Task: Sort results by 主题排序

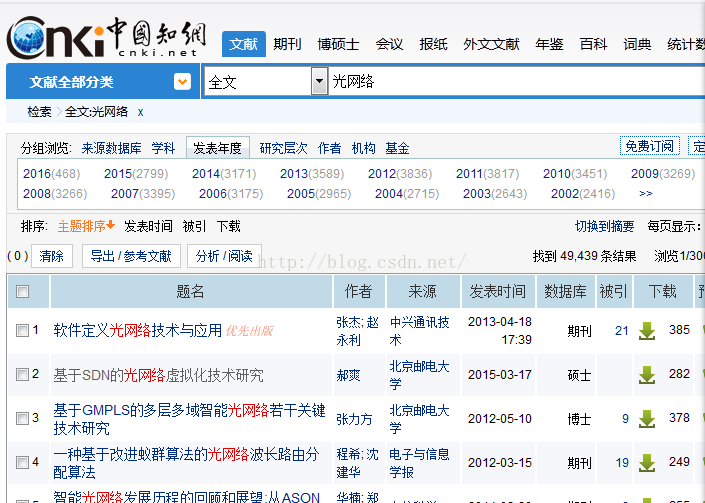Action: pyautogui.click(x=86, y=226)
